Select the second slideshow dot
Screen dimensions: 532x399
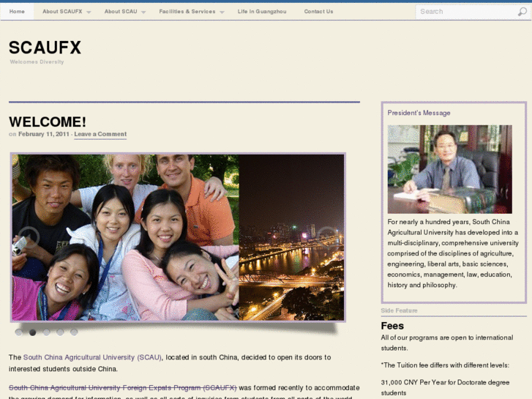33,332
